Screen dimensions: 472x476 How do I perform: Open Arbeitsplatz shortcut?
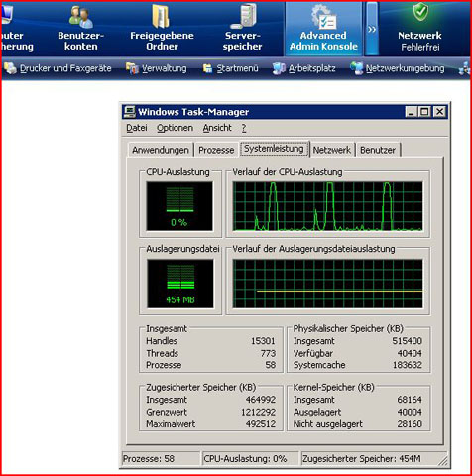coord(304,68)
